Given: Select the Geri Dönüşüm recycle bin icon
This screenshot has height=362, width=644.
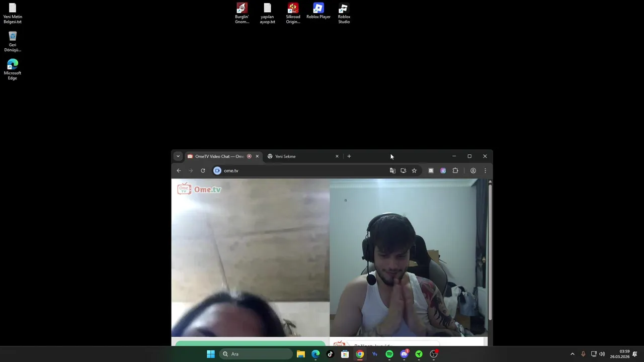Looking at the screenshot, I should tap(13, 42).
